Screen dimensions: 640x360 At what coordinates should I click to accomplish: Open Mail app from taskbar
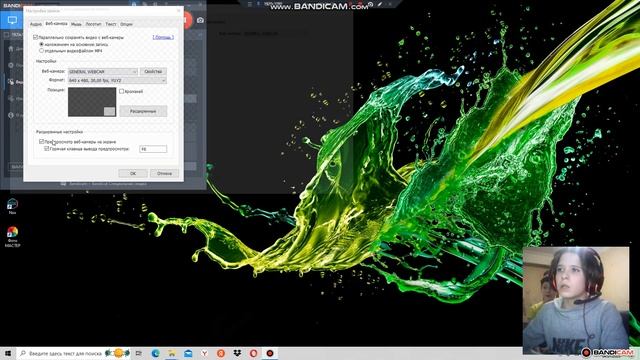tap(188, 353)
